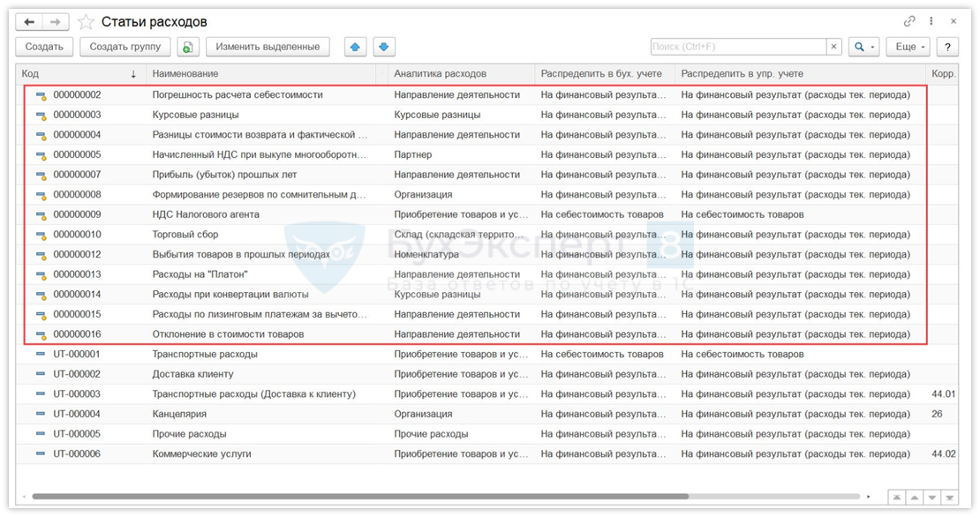980x517 pixels.
Task: Click the row icon for code 000000008
Action: pyautogui.click(x=41, y=195)
